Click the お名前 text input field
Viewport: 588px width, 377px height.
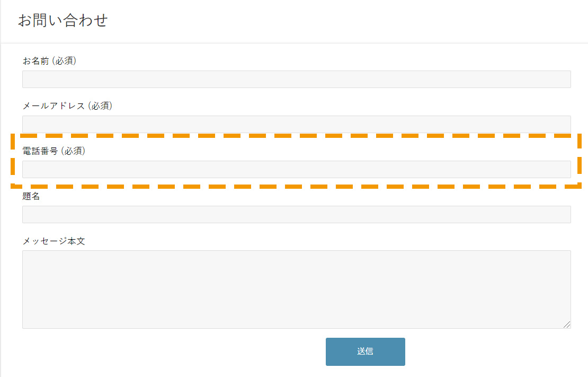click(x=296, y=79)
